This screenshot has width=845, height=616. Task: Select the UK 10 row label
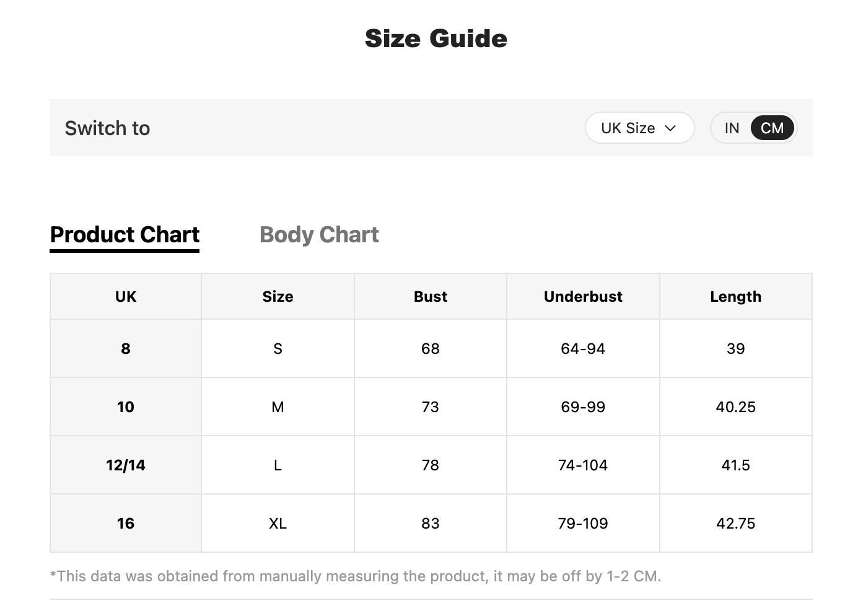[126, 407]
